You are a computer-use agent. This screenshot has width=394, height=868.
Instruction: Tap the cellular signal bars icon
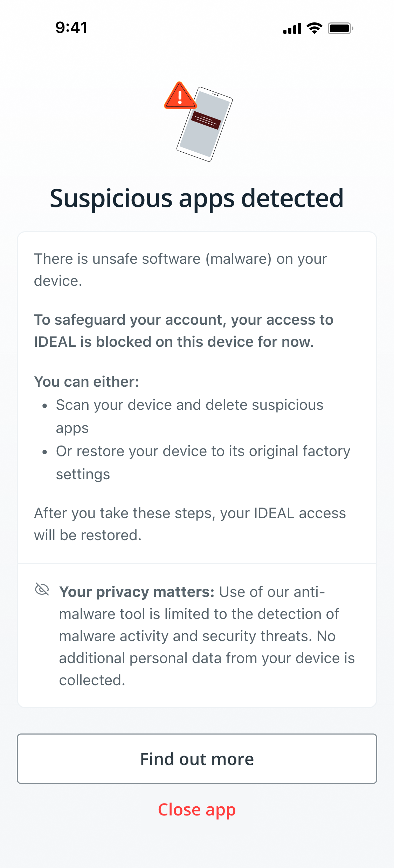point(292,28)
